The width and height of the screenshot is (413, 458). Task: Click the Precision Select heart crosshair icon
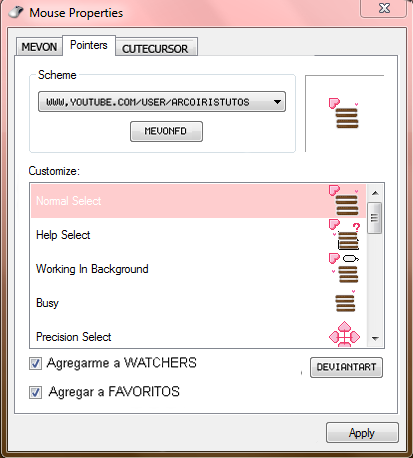coord(344,334)
